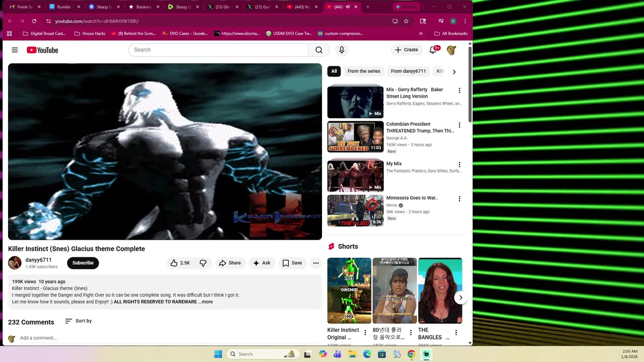Open the Gemini button in Chrome
Viewport: 644px width, 362px height.
(407, 7)
